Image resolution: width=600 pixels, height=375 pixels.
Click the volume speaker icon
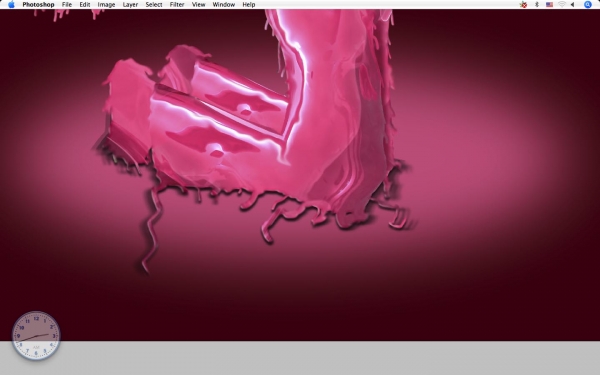tap(572, 5)
